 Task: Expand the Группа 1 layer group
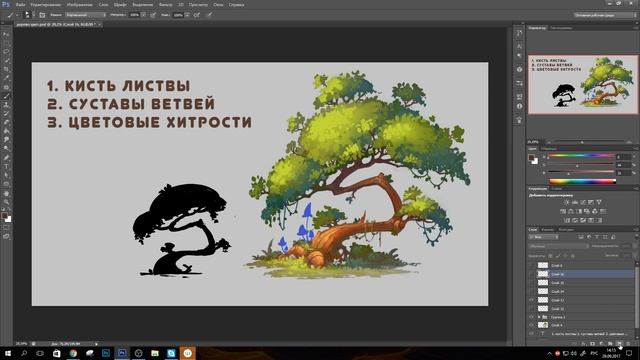tap(539, 317)
